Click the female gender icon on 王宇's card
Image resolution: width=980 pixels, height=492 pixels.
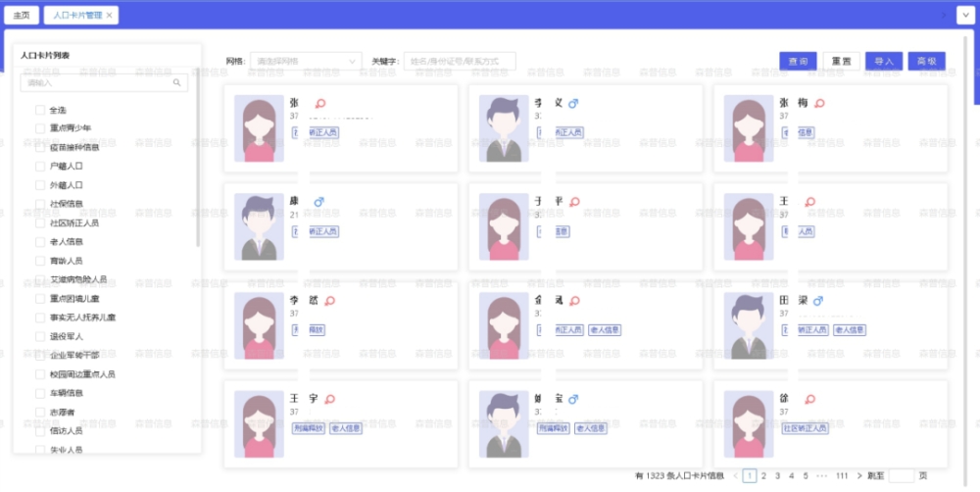coord(330,399)
